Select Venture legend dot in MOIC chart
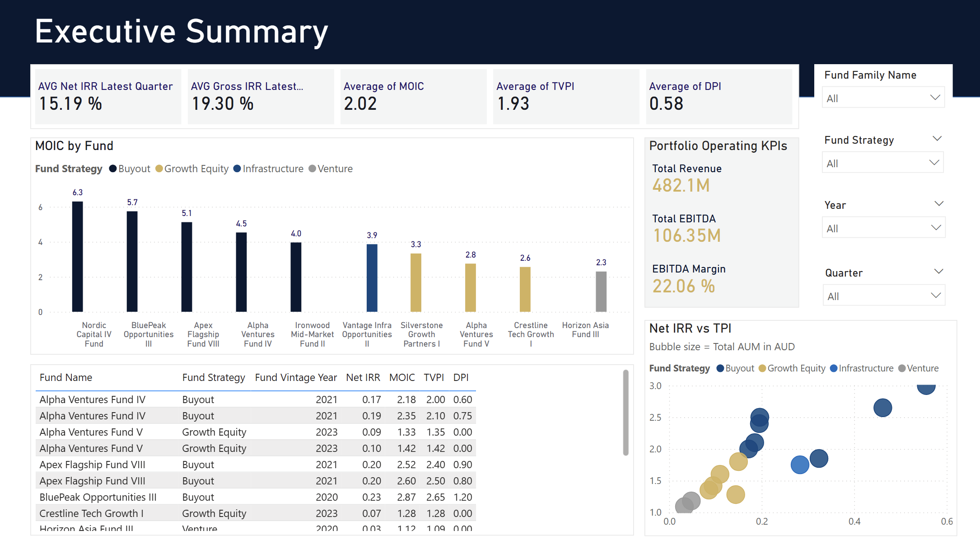980x545 pixels. (x=312, y=169)
